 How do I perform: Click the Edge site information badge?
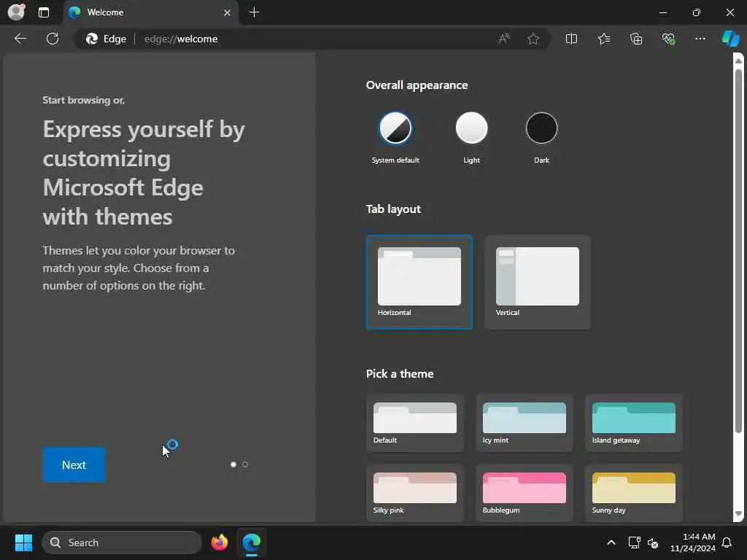106,39
